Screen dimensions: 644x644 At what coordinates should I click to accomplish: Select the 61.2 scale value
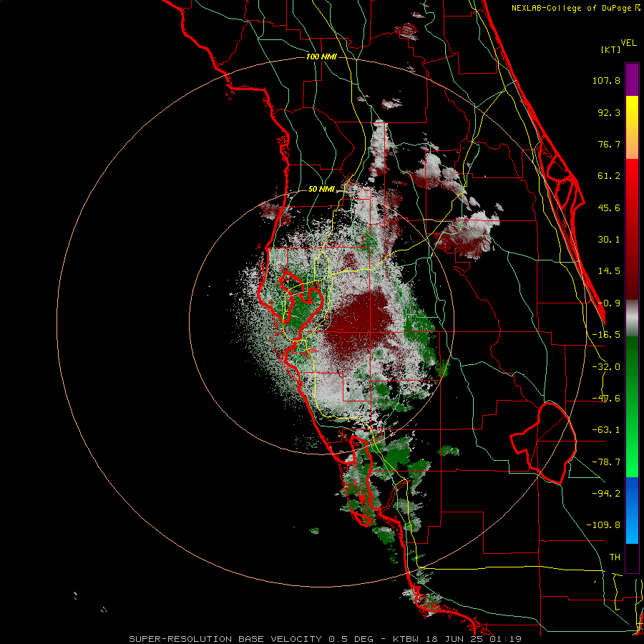point(609,176)
